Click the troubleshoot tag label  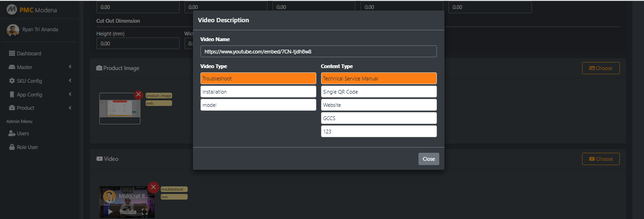tap(174, 189)
